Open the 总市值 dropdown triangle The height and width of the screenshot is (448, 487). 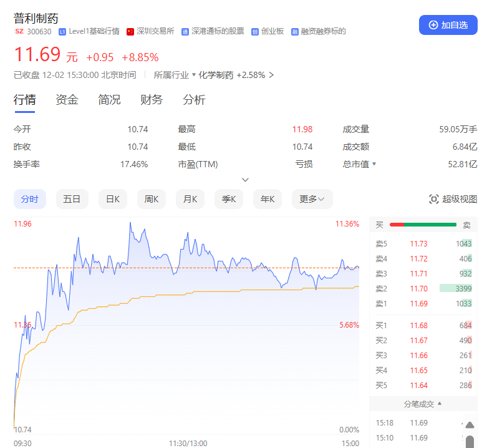374,163
